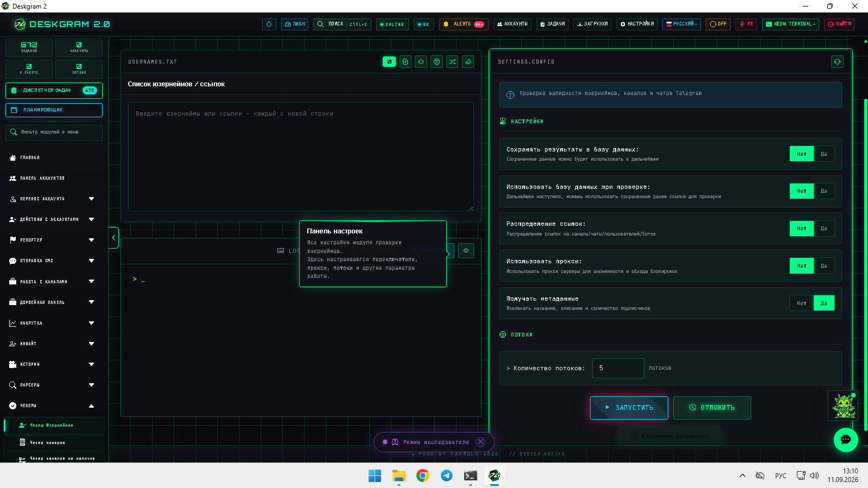Select Чекер номеров in sidebar

point(54,442)
